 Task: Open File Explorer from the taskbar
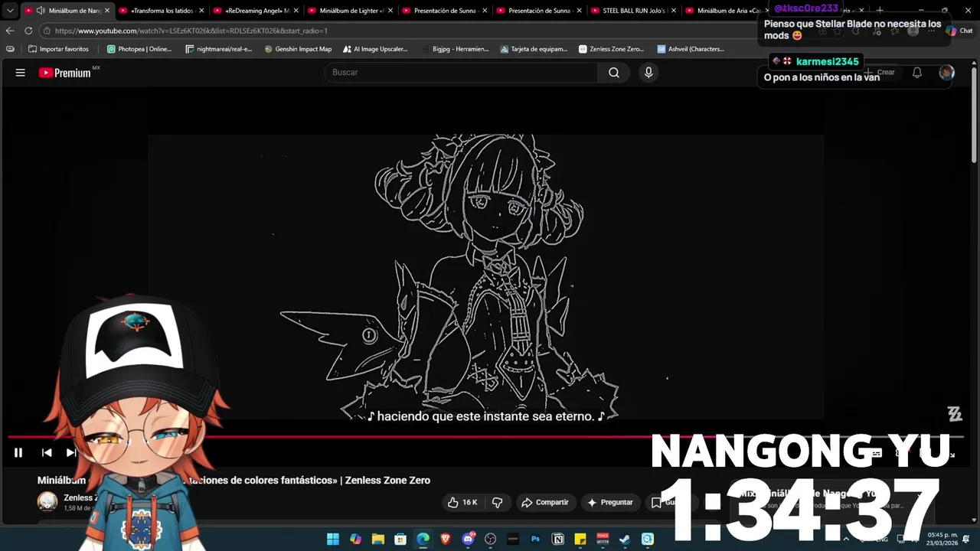(x=378, y=540)
